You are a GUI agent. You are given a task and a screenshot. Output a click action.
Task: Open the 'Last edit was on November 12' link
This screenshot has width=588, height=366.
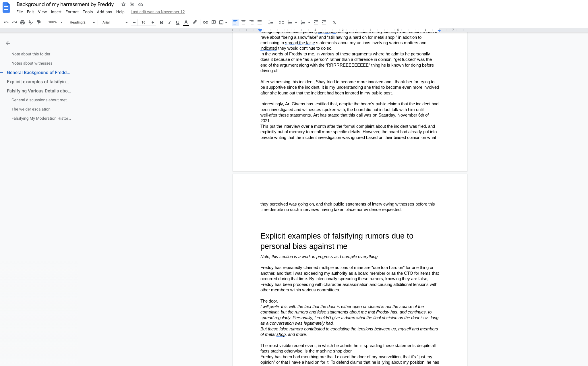pyautogui.click(x=158, y=12)
